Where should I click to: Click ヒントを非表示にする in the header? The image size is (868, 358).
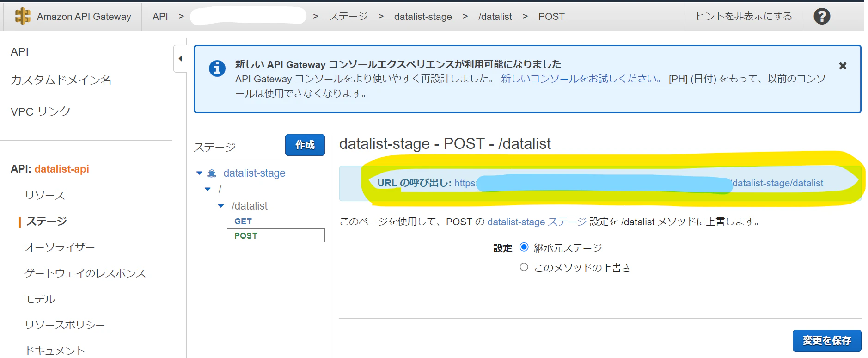pyautogui.click(x=744, y=16)
